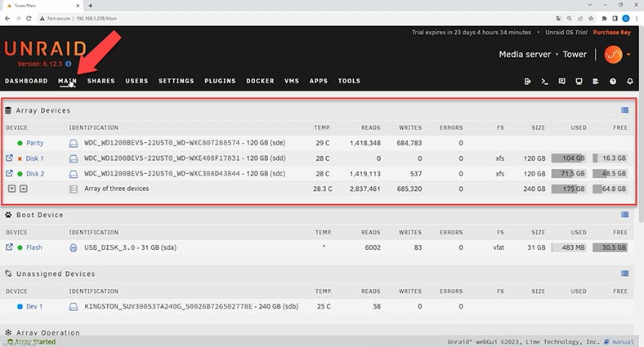Click the Parity green status indicator
644x347 pixels.
pyautogui.click(x=20, y=143)
